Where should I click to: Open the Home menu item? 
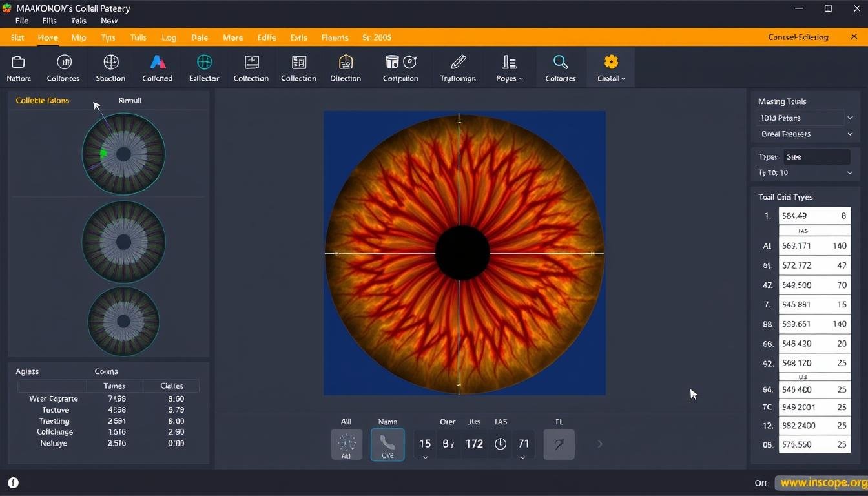[47, 37]
